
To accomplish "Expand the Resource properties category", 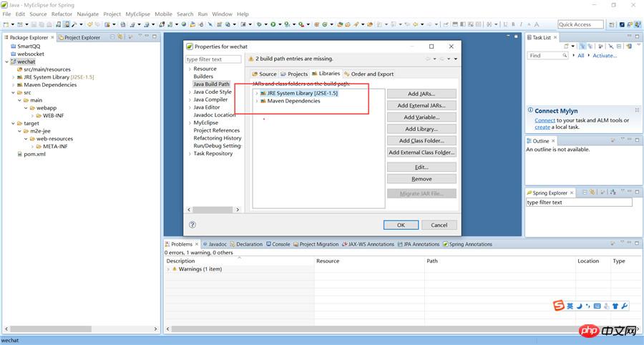I will coord(190,69).
